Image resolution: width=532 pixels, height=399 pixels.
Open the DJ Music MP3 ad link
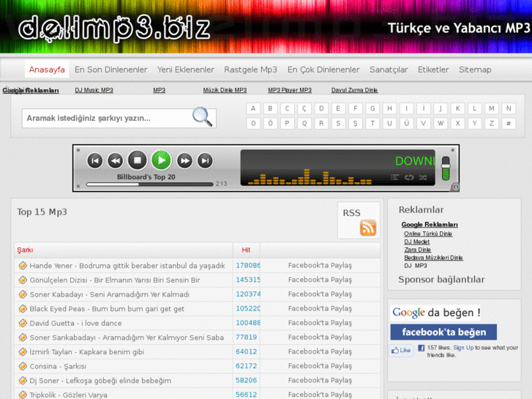coord(94,90)
